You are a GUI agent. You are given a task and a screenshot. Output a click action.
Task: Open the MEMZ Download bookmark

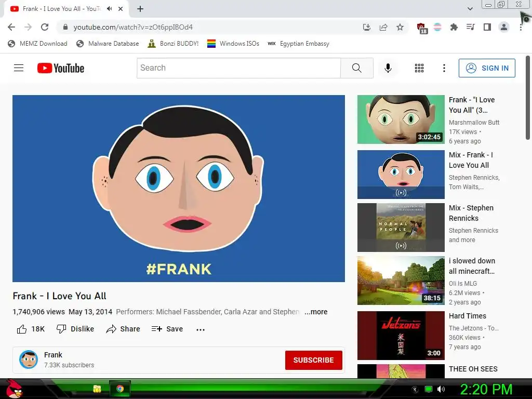tap(37, 44)
